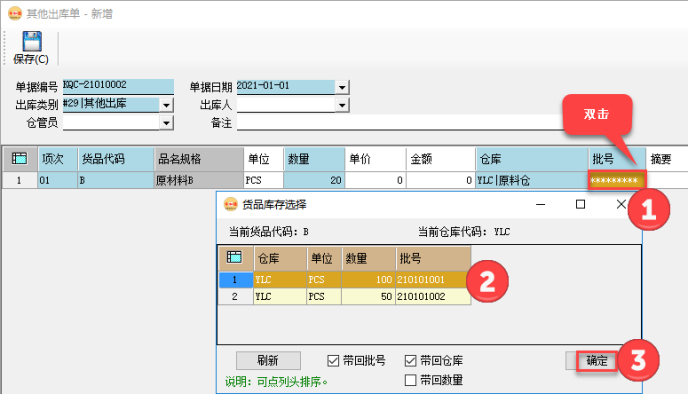Image resolution: width=688 pixels, height=394 pixels.
Task: Sort by 单位 column in stock dialog
Action: (324, 258)
